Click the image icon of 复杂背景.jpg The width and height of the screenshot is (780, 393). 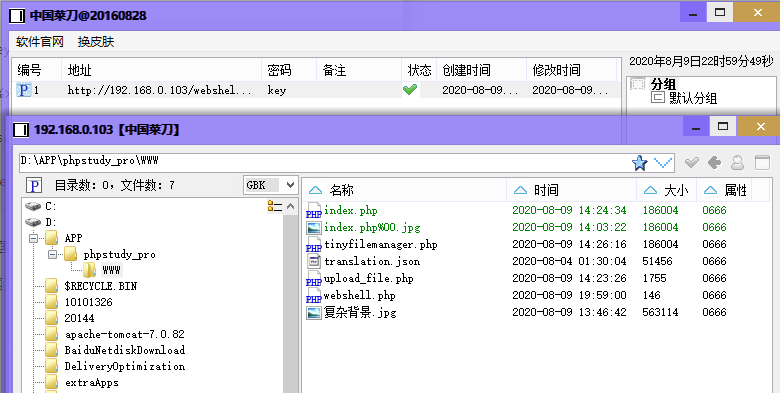pyautogui.click(x=313, y=312)
